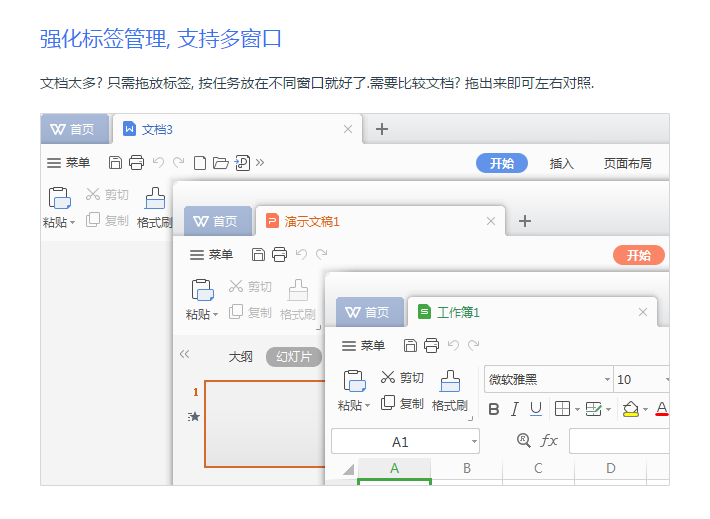Click the print preview icon in 文档3 window

(x=242, y=163)
